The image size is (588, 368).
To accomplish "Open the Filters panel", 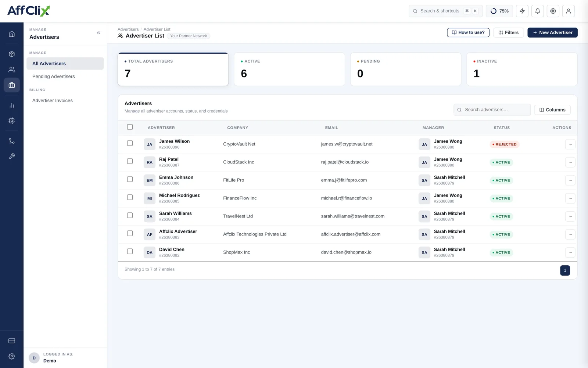I will pos(508,33).
